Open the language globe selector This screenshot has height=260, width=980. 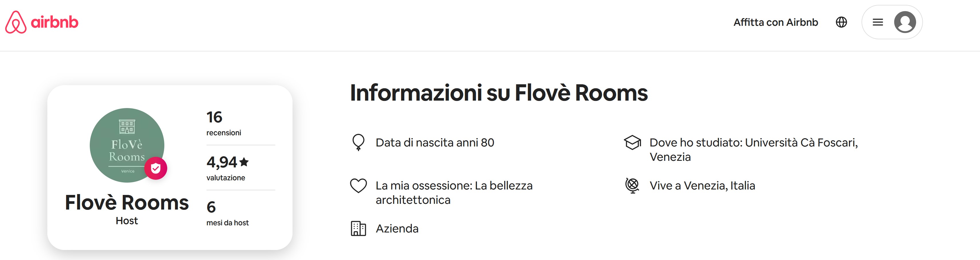pos(841,22)
